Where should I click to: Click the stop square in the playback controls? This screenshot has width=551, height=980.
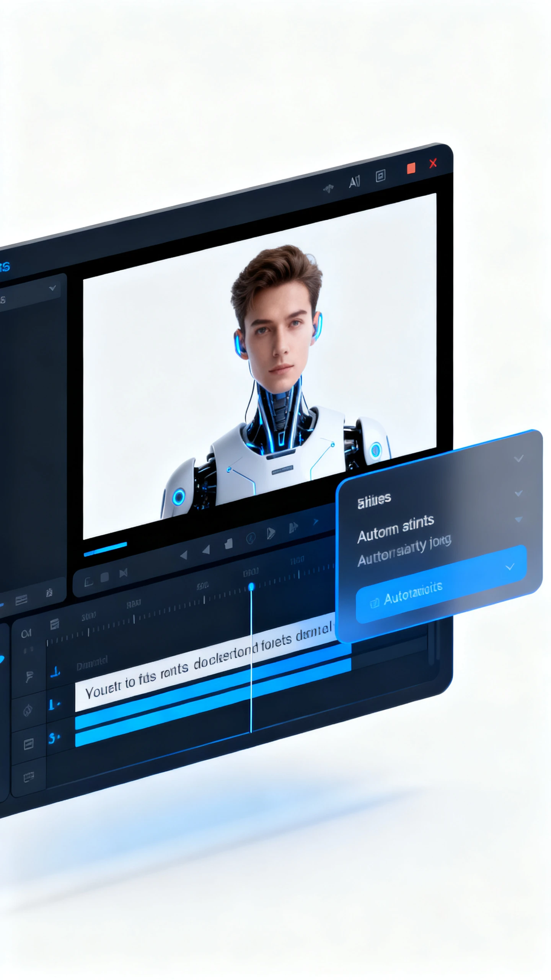click(x=228, y=544)
